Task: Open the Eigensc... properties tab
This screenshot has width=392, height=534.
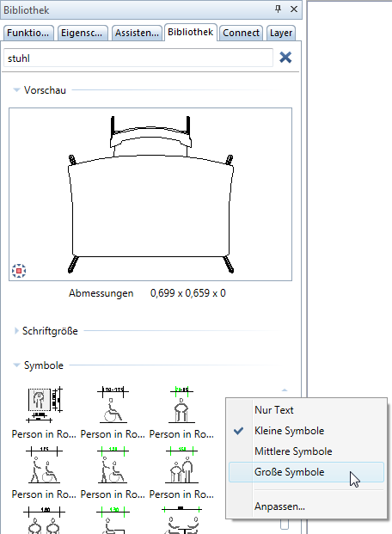Action: [82, 33]
